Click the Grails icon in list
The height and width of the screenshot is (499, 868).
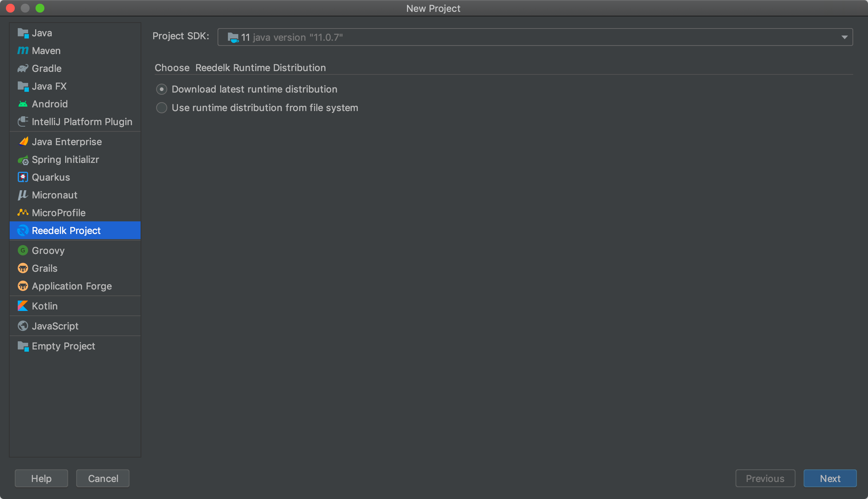23,268
